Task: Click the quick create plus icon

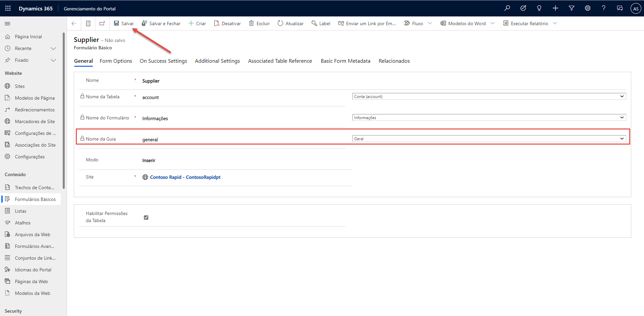Action: (555, 8)
